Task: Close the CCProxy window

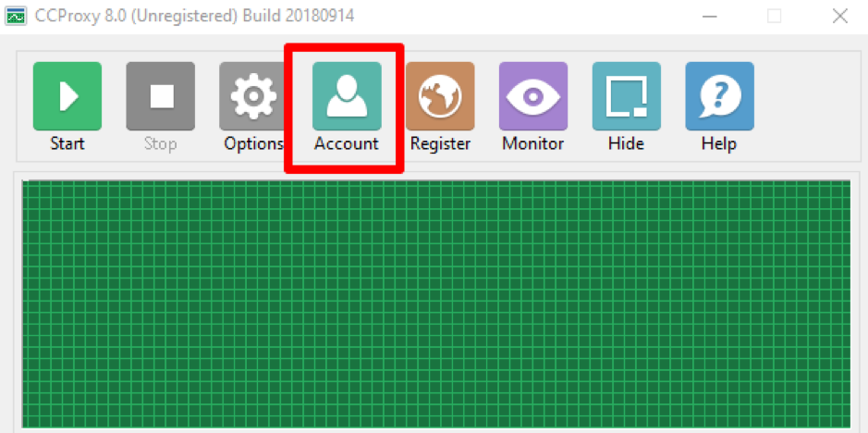Action: point(839,17)
